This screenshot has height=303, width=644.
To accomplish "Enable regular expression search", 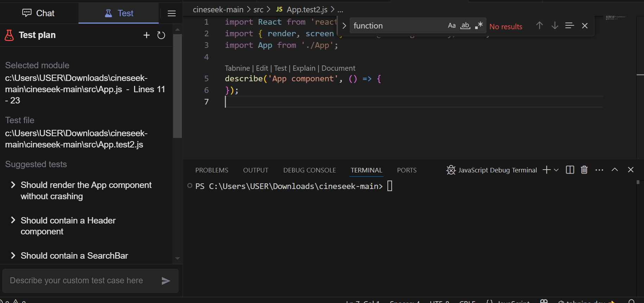I will 479,26.
